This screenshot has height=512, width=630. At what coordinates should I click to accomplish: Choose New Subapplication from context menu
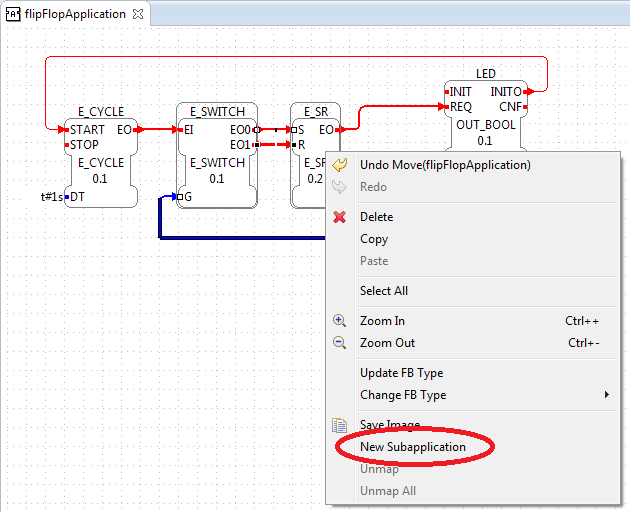click(412, 447)
